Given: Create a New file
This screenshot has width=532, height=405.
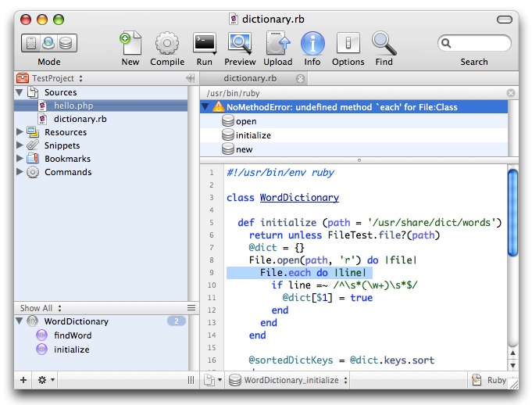Looking at the screenshot, I should pyautogui.click(x=130, y=43).
